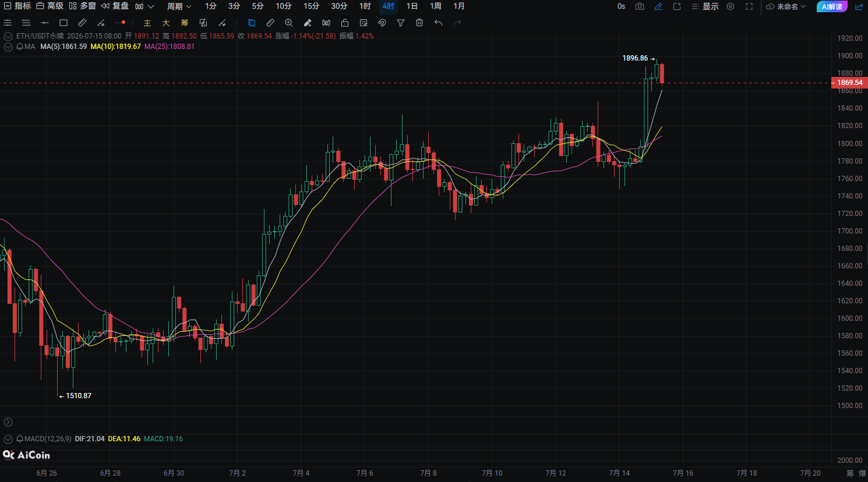Screen dimensions: 868x482
Task: Expand the 未命名 layout dropdown
Action: click(786, 6)
